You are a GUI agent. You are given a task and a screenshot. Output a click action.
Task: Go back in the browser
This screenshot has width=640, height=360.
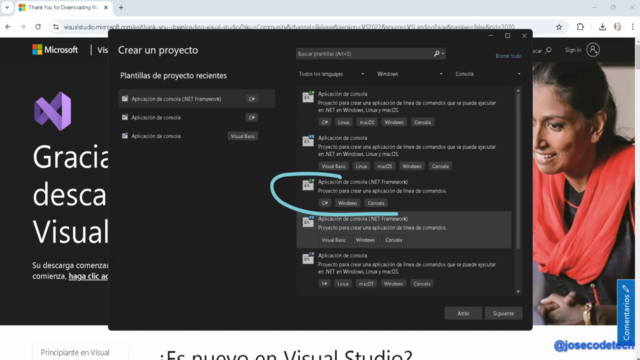pos(8,27)
